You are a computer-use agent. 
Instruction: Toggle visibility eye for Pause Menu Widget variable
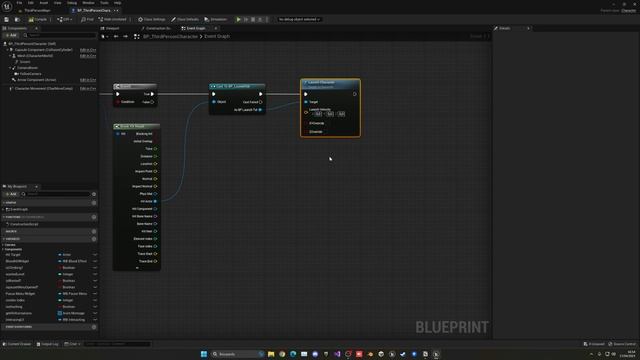coord(95,294)
